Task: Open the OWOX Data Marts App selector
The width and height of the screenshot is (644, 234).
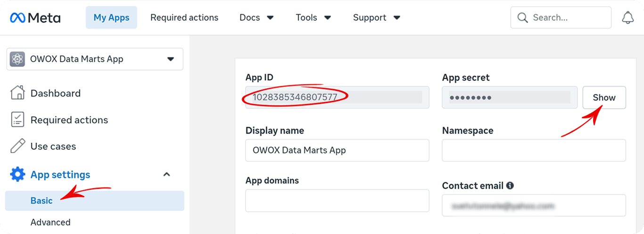Action: (95, 59)
